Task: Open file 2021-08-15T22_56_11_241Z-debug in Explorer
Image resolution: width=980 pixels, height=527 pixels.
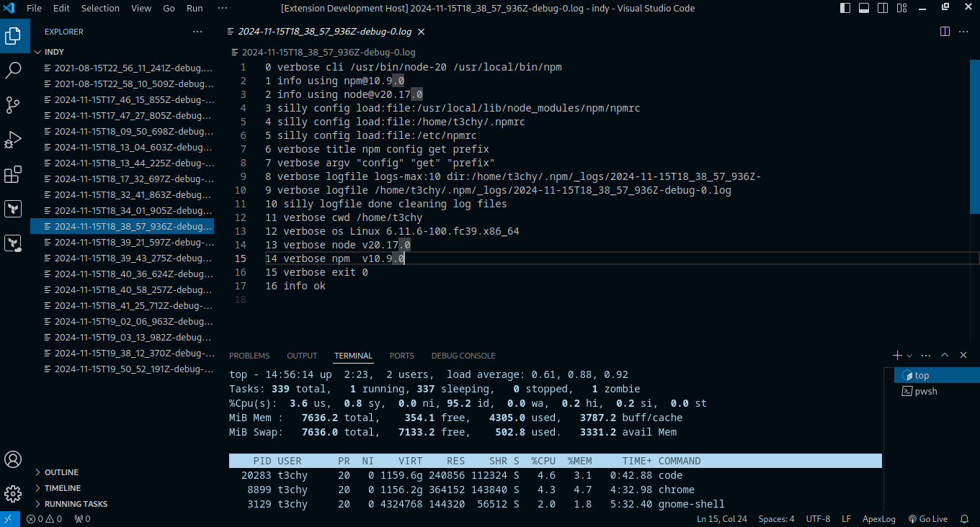Action: 122,68
